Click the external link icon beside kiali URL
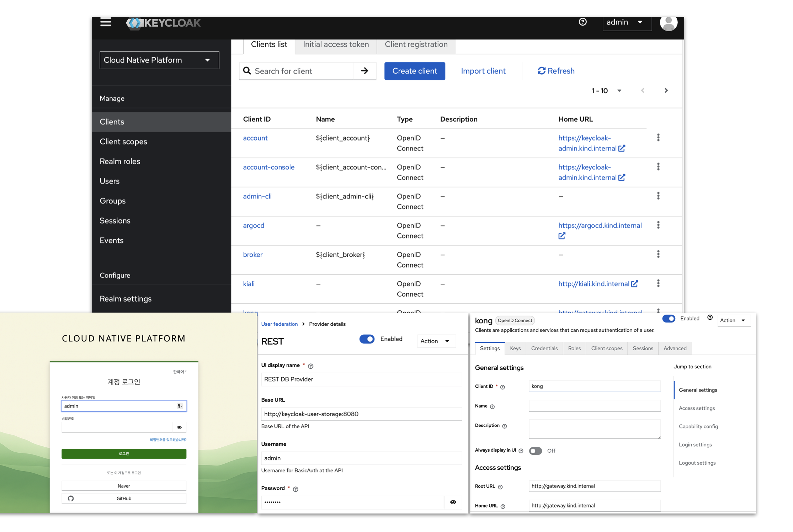 point(635,284)
